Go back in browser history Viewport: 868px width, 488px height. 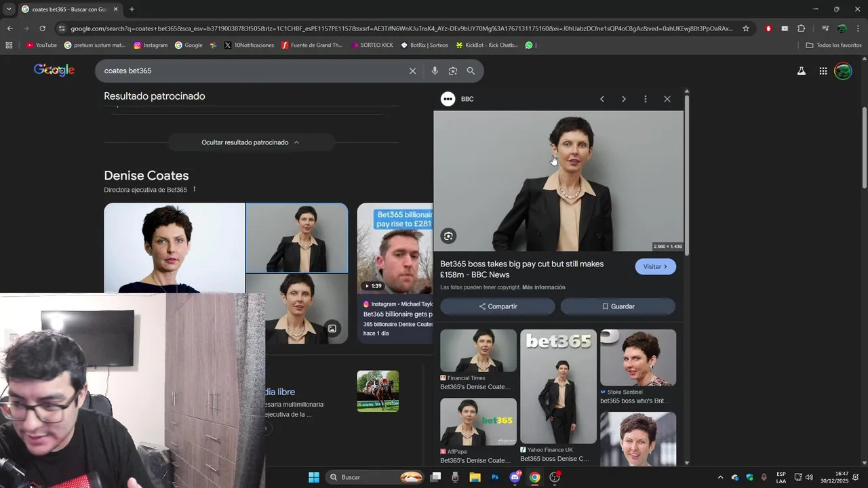click(9, 28)
